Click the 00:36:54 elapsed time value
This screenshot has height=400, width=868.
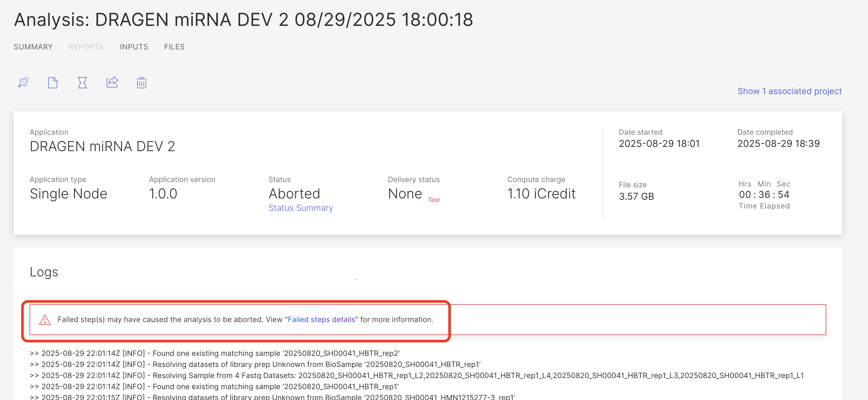click(x=764, y=194)
